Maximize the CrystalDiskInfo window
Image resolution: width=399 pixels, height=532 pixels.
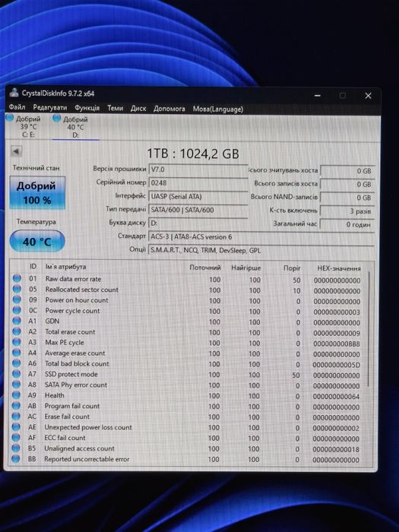coord(343,96)
